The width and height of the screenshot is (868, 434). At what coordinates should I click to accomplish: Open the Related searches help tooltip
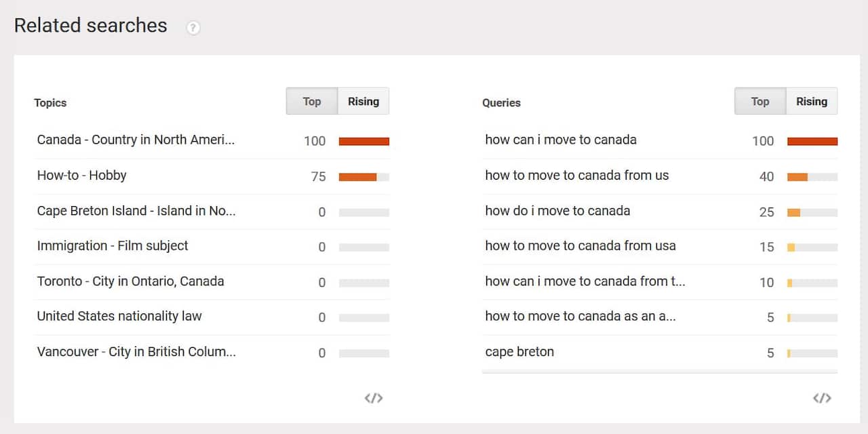pyautogui.click(x=193, y=27)
